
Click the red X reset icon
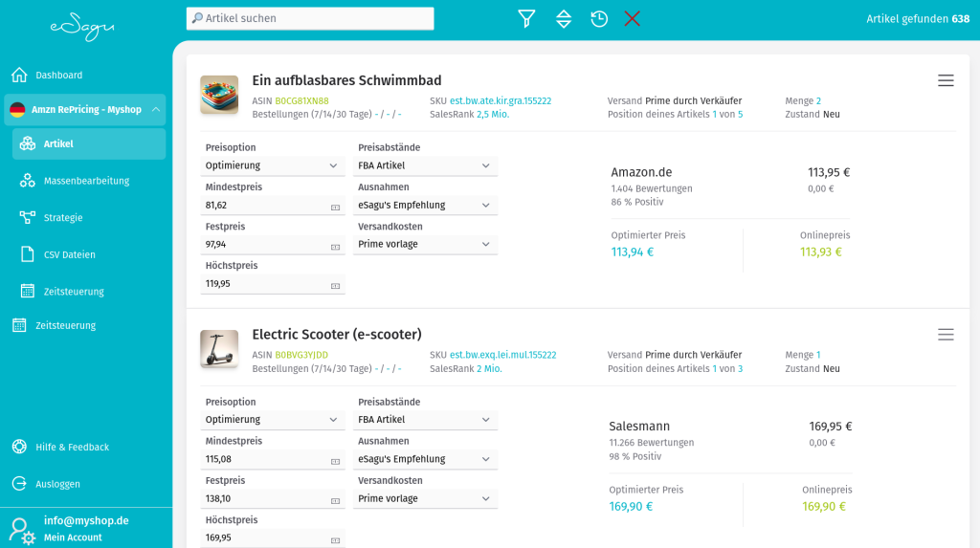coord(632,19)
